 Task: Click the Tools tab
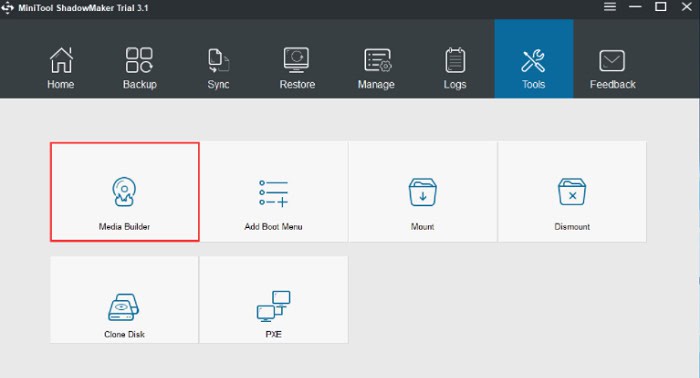[x=533, y=58]
